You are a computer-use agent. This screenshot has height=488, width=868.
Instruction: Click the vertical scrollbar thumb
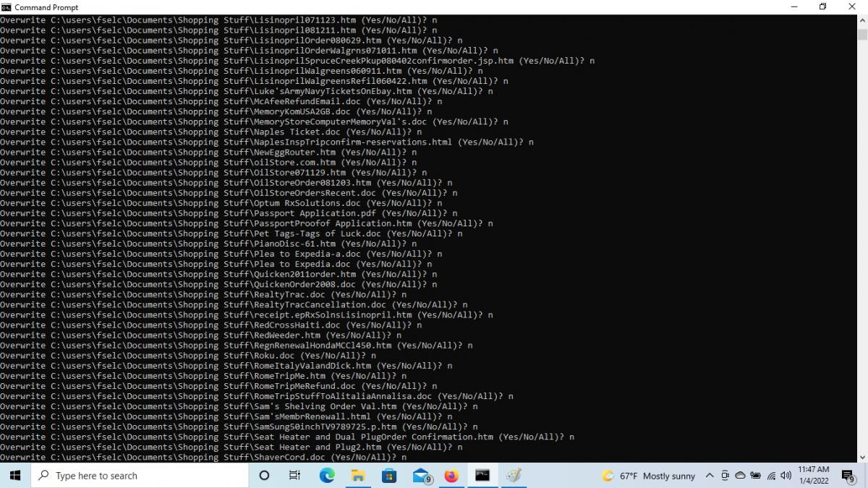[862, 34]
